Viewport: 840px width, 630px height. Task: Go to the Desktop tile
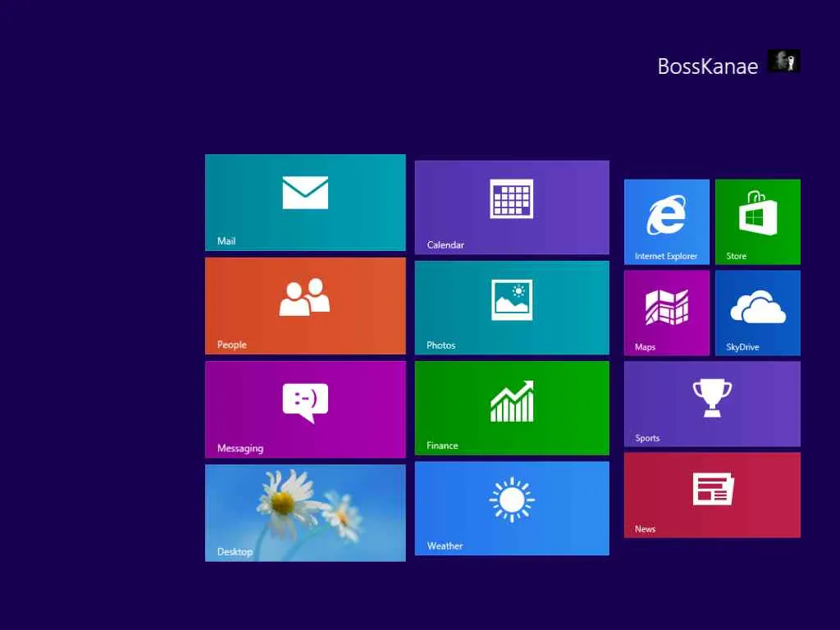pyautogui.click(x=305, y=513)
